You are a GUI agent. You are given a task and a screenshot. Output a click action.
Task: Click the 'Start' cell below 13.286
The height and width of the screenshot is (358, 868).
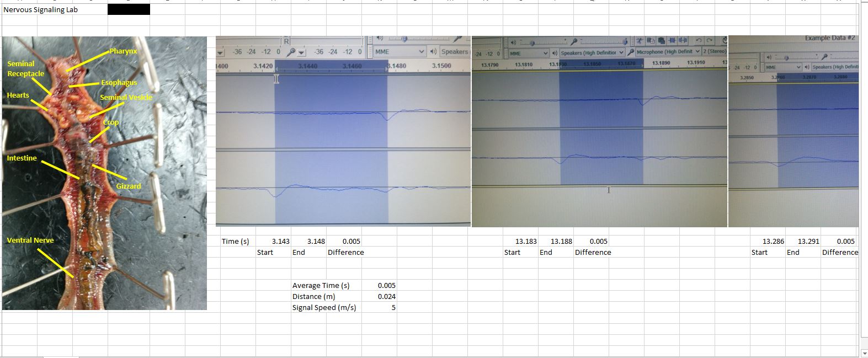767,252
